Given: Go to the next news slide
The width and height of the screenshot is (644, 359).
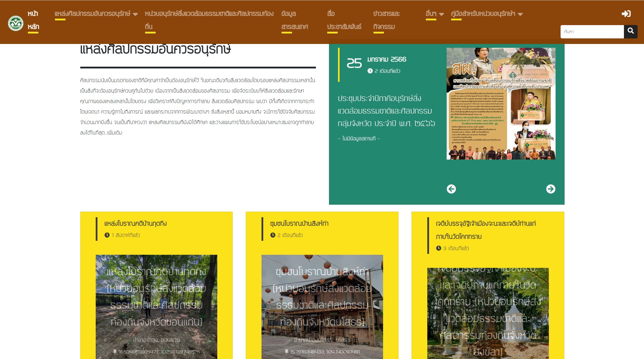Looking at the screenshot, I should (550, 189).
